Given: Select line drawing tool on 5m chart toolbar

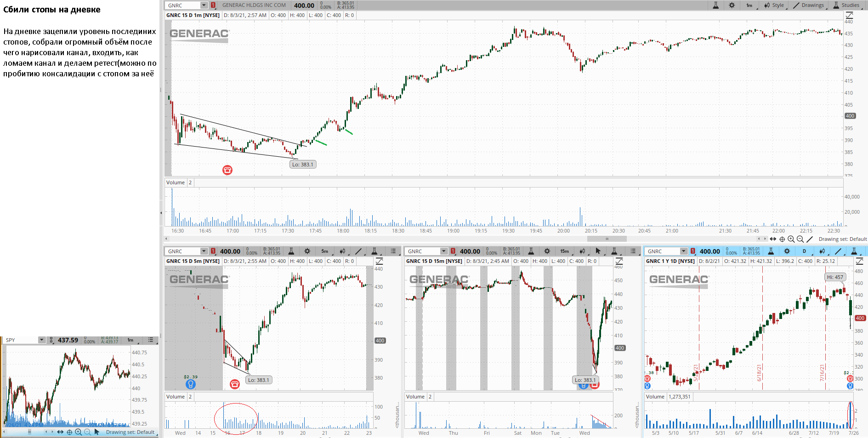Looking at the screenshot, I should click(x=358, y=251).
